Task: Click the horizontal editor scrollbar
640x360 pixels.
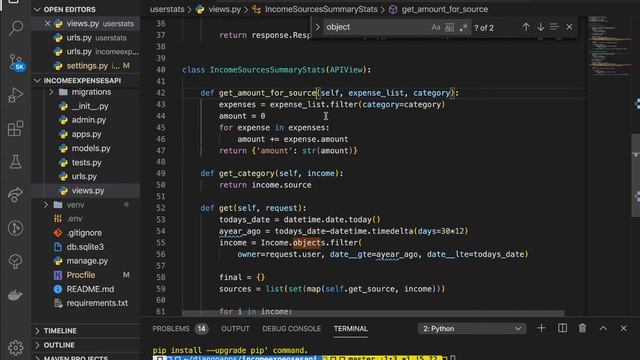Action: 373,313
